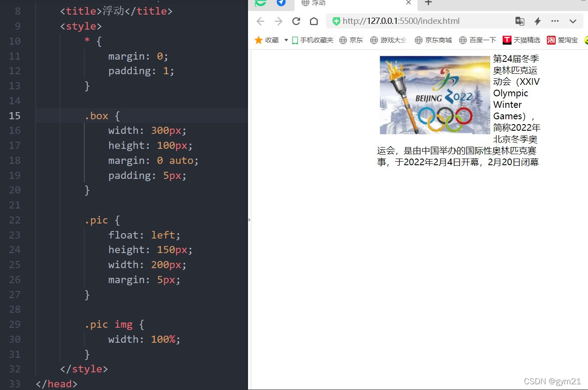Screen dimensions: 588x390
Task: Click the opening <style> tag line
Action: click(81, 26)
